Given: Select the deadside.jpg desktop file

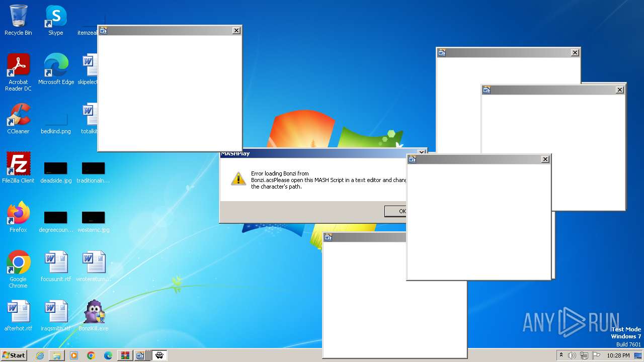Looking at the screenshot, I should click(x=56, y=171).
